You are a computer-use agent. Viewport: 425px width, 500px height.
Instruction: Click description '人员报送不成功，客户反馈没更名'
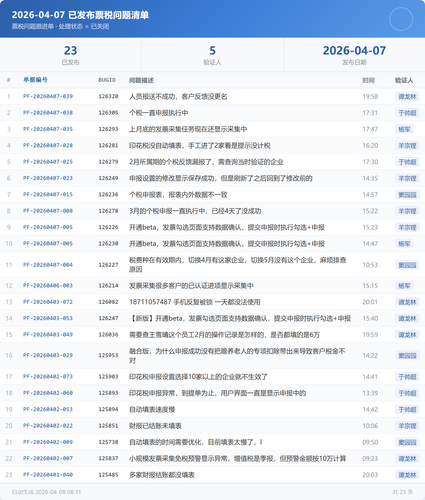[x=178, y=96]
